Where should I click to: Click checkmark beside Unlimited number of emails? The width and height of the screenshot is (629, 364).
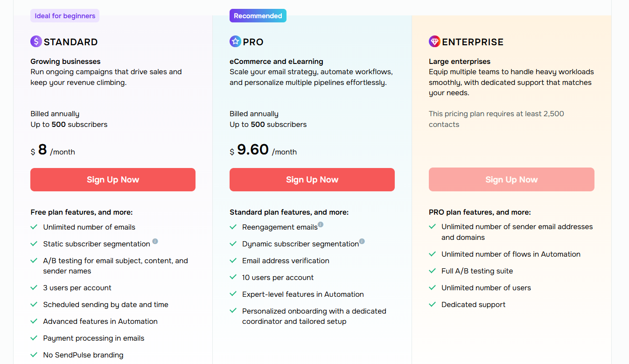(34, 227)
